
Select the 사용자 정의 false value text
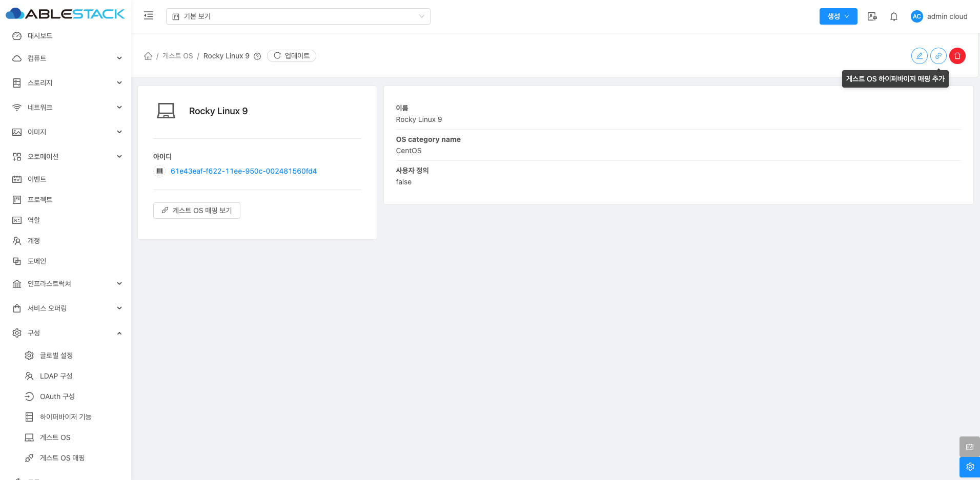click(x=403, y=182)
